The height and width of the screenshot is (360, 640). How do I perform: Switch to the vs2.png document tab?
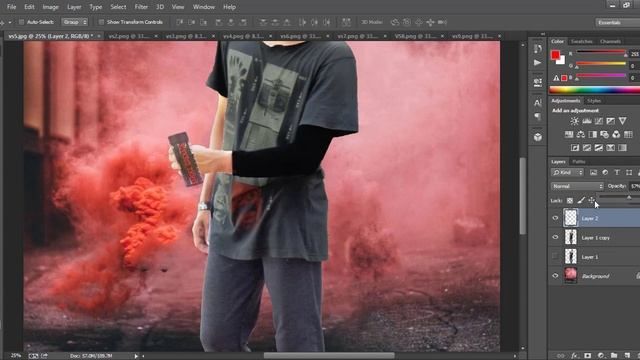128,36
